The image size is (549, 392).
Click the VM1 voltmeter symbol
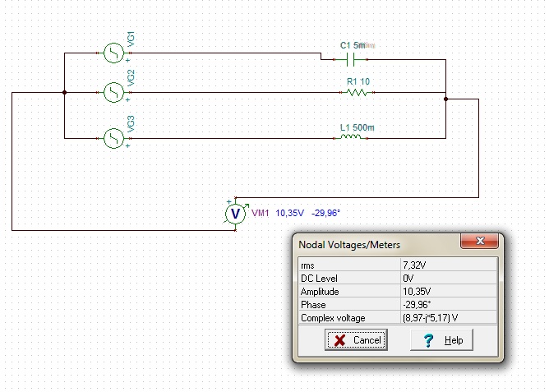tap(235, 214)
